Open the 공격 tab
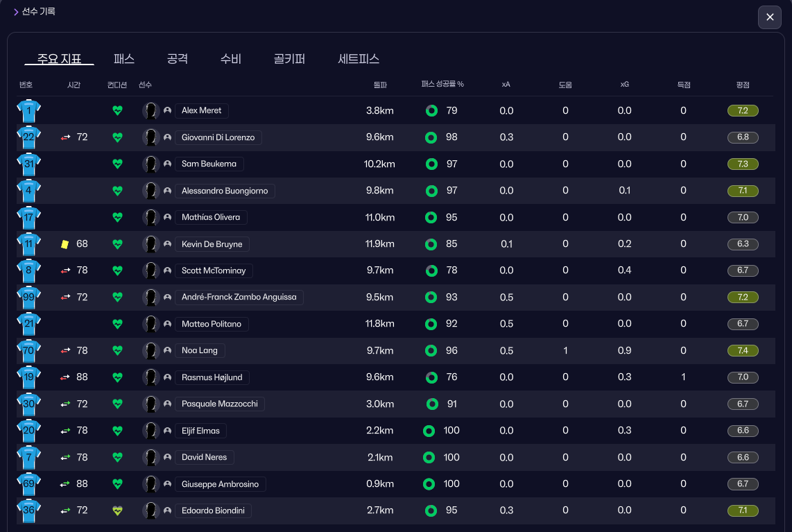This screenshot has width=792, height=532. point(178,59)
